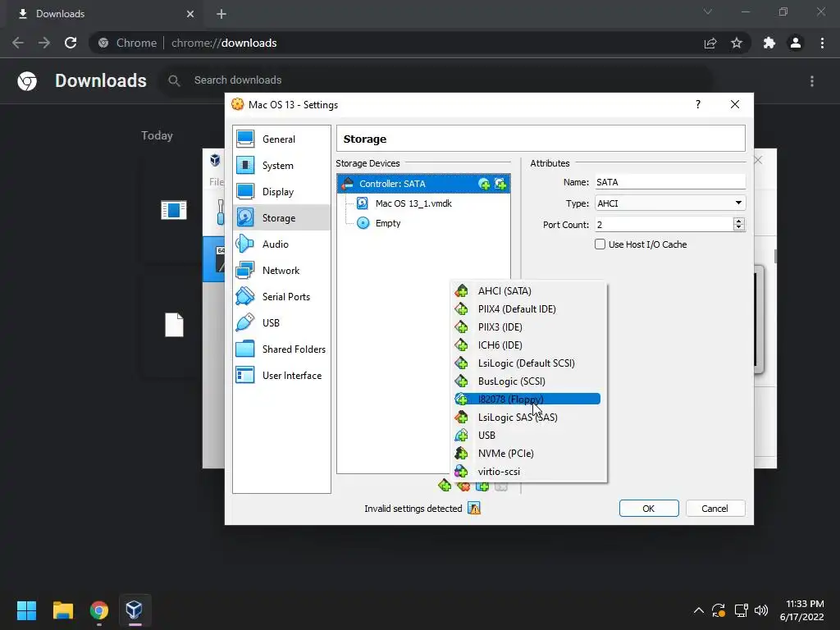Cancel the Settings dialog
This screenshot has height=630, width=840.
pos(715,509)
